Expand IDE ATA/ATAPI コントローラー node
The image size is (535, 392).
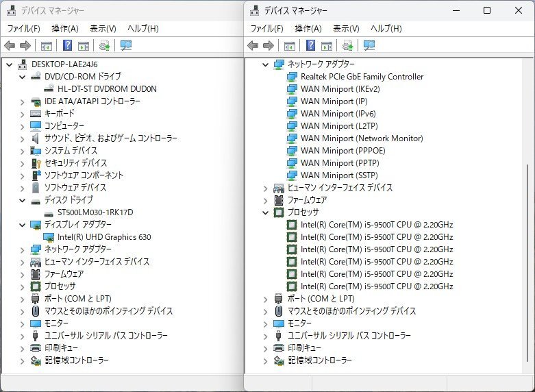tap(22, 101)
